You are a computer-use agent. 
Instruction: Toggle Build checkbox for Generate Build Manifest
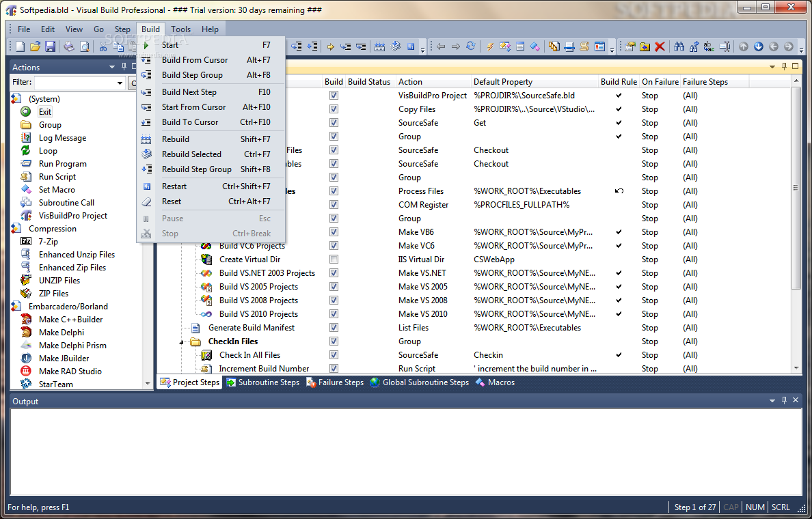click(x=334, y=328)
